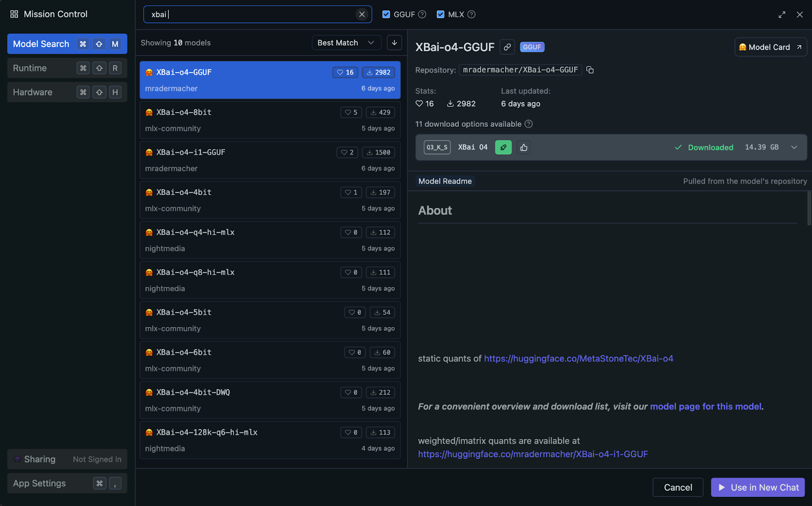Click the green rocket icon on XBai o4
812x506 pixels.
(x=503, y=148)
